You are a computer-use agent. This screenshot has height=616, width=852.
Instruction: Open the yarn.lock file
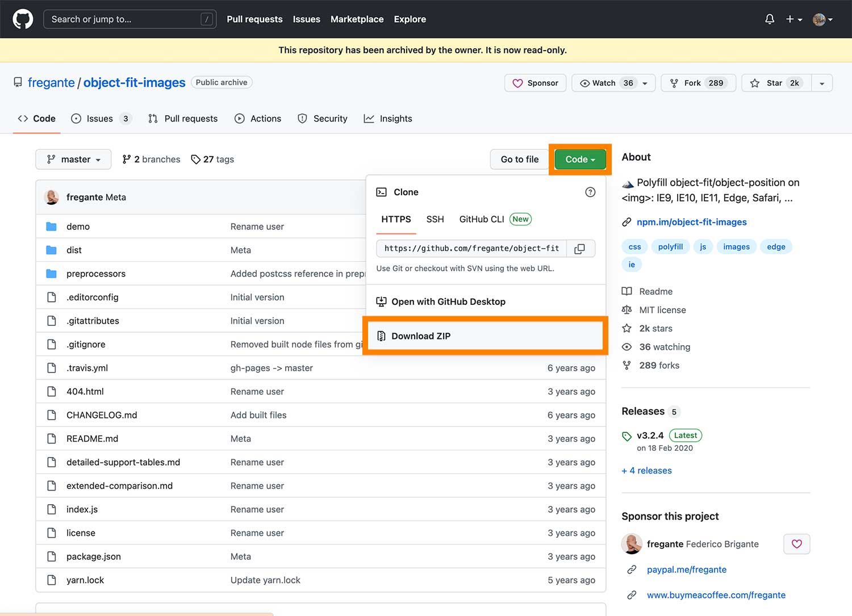[x=85, y=580]
